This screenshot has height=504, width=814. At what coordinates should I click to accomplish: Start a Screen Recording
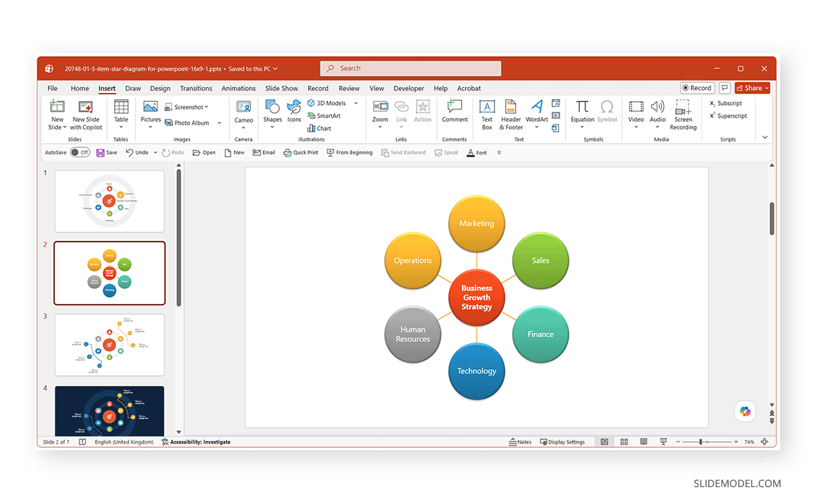683,115
